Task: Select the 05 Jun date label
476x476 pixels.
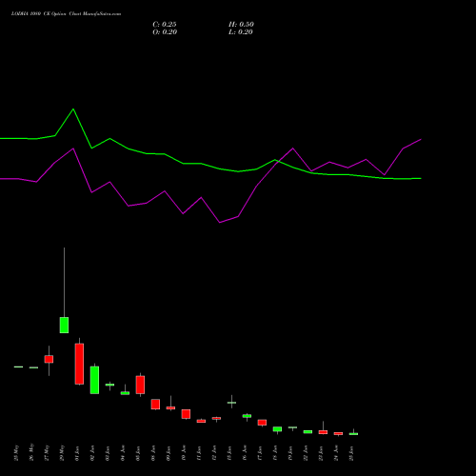Action: pyautogui.click(x=138, y=453)
